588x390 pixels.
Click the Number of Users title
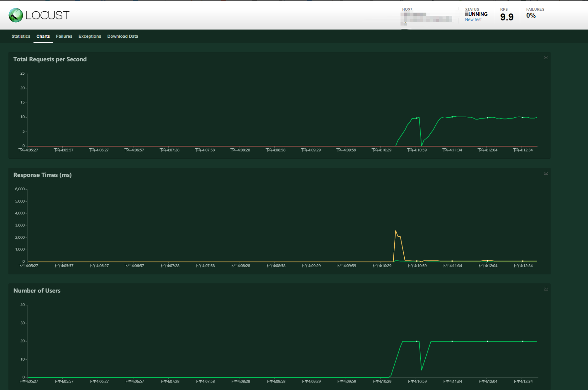coord(37,290)
